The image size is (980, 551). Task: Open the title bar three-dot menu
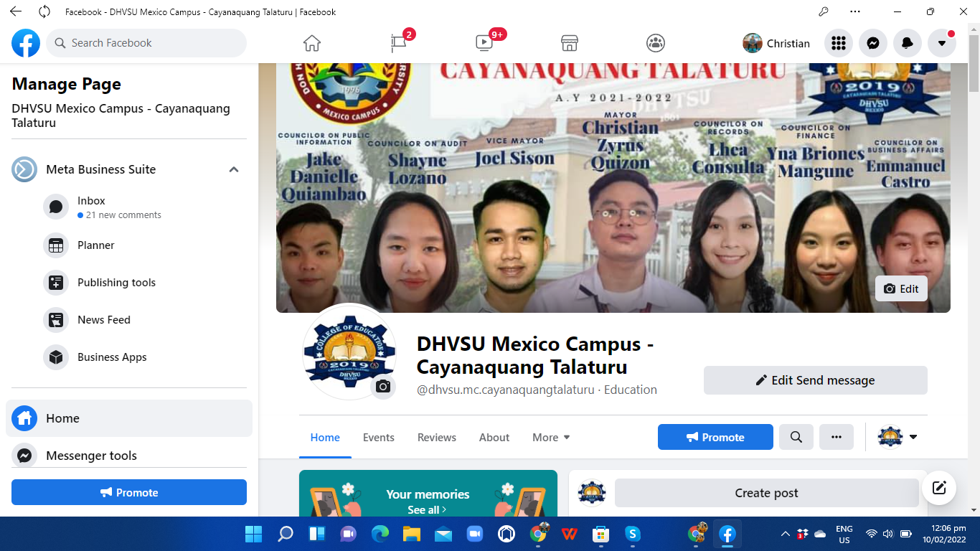(854, 11)
